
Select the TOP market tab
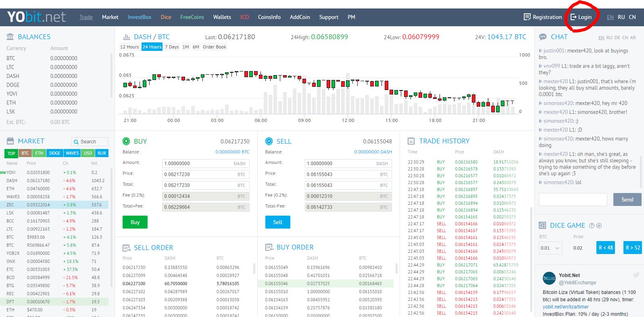click(11, 153)
